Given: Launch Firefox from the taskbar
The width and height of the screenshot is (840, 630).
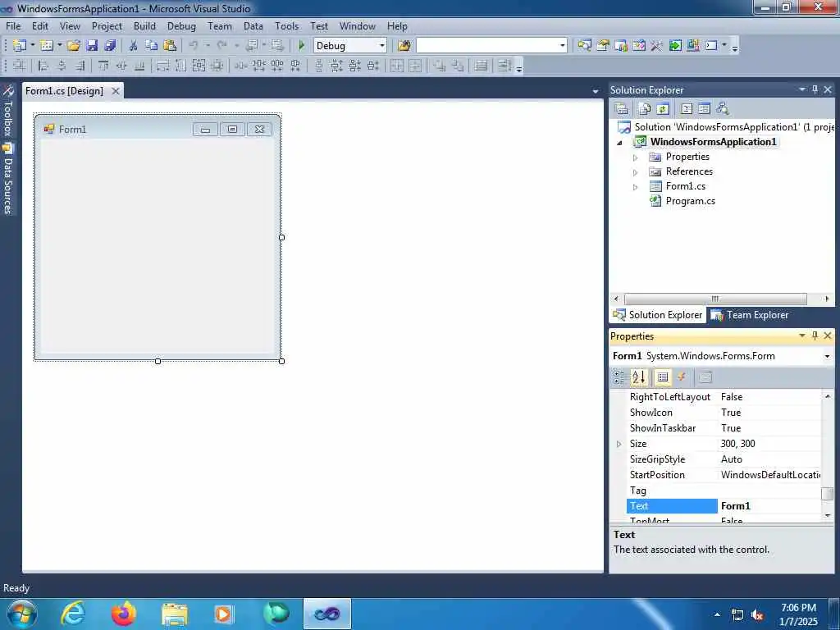Looking at the screenshot, I should (123, 614).
